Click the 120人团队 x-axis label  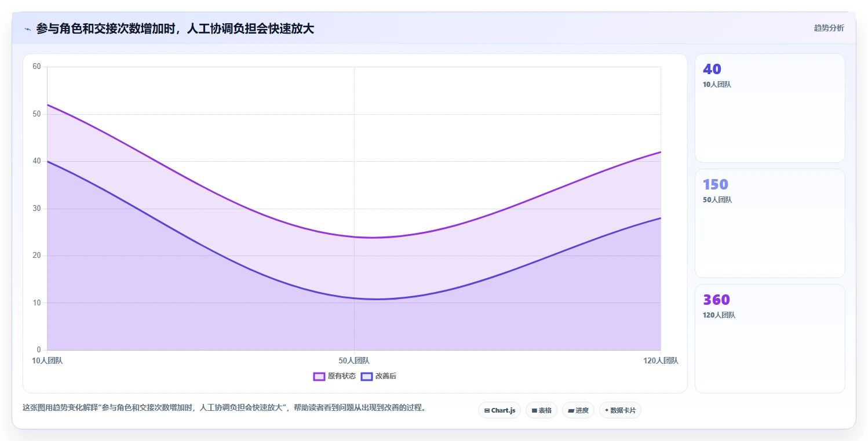pos(661,360)
